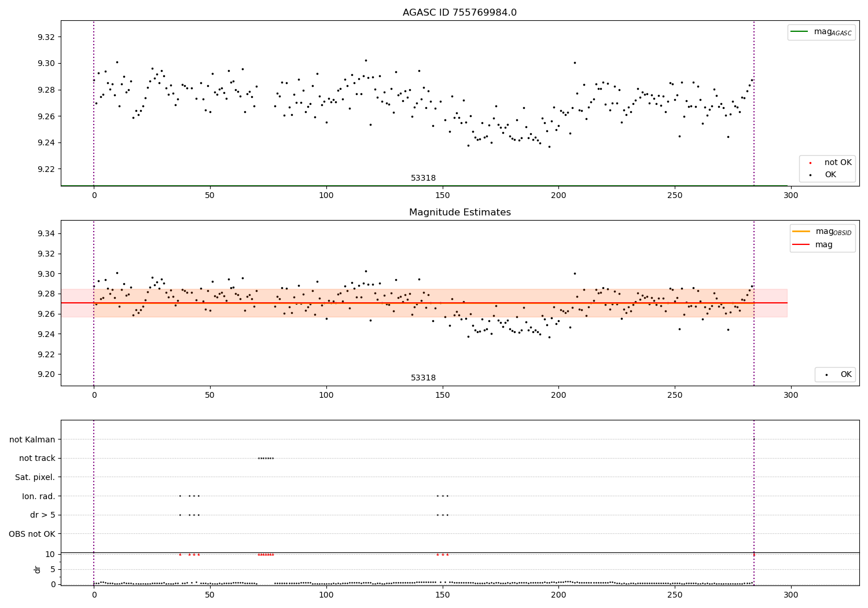Click the 'not OK' legend entry in the top plot
Viewport: 868px width, 608px height.
(831, 163)
